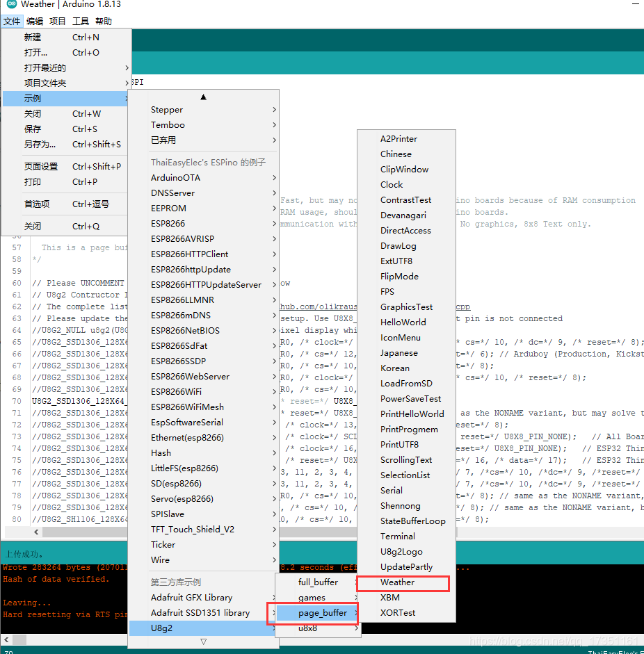The width and height of the screenshot is (644, 654).
Task: Open the 项目 menu
Action: pyautogui.click(x=57, y=21)
